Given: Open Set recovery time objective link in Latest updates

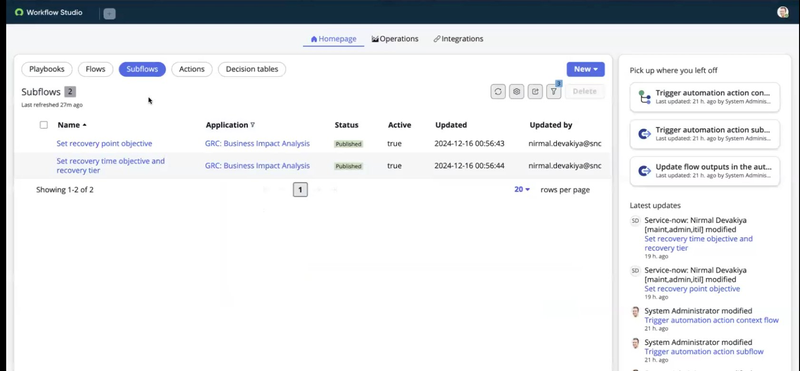Looking at the screenshot, I should (698, 243).
